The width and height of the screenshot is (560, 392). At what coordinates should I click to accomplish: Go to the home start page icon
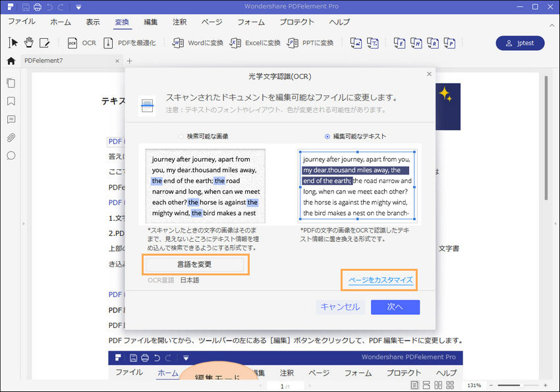tap(11, 61)
